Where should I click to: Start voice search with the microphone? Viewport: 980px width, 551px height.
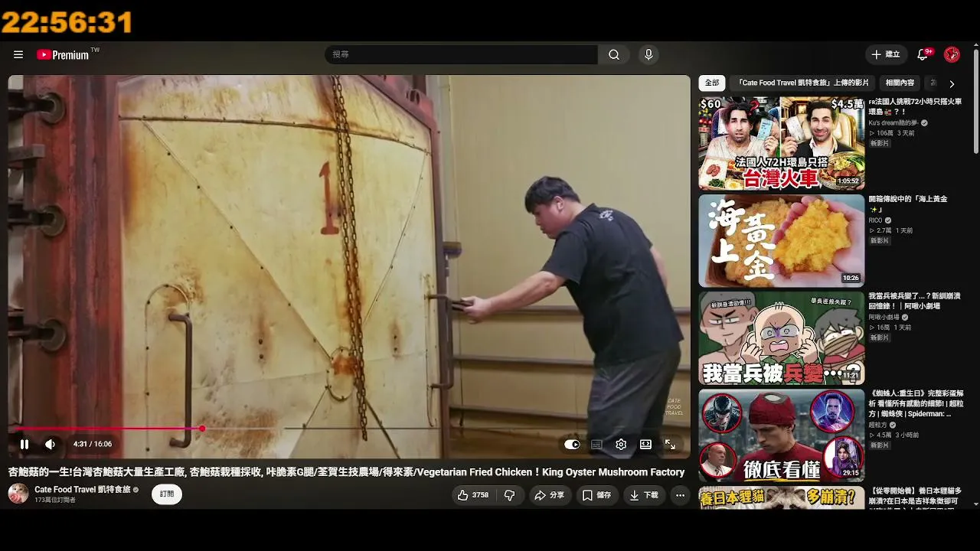pos(648,54)
